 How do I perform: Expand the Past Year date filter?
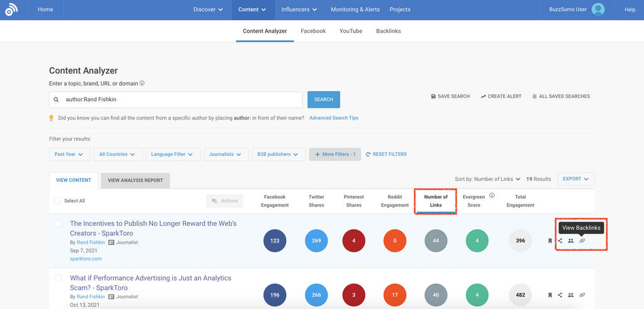[x=69, y=154]
